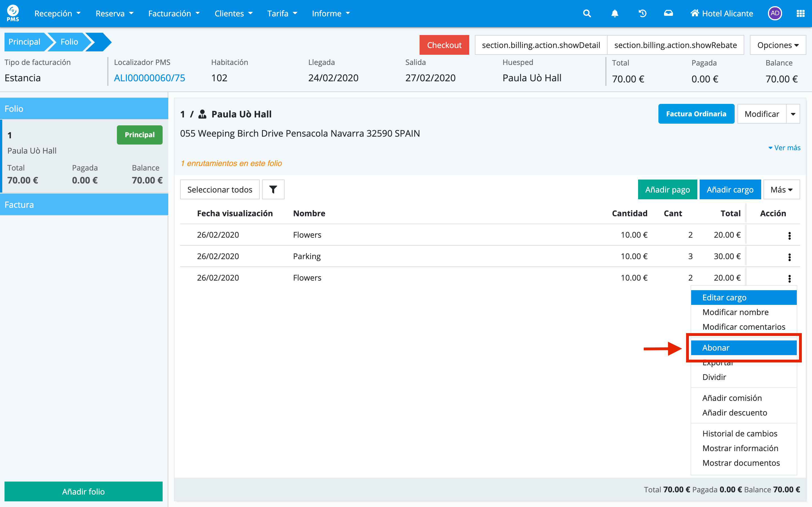Image resolution: width=812 pixels, height=507 pixels.
Task: Open the Factura section in sidebar
Action: [x=84, y=205]
